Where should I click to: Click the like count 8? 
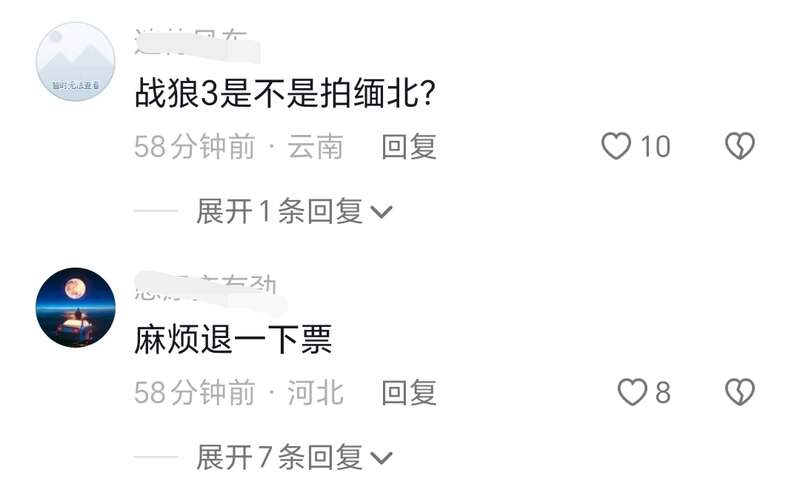point(663,393)
